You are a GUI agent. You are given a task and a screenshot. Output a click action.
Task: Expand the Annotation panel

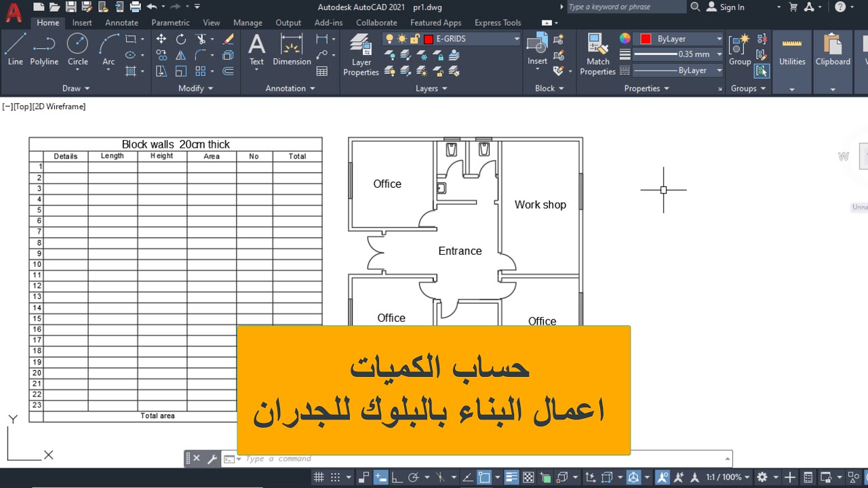tap(290, 88)
